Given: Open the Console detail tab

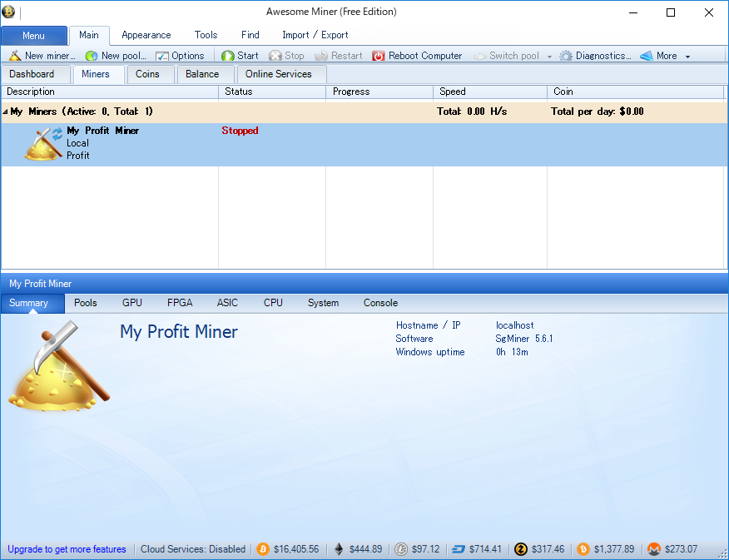Looking at the screenshot, I should tap(381, 303).
